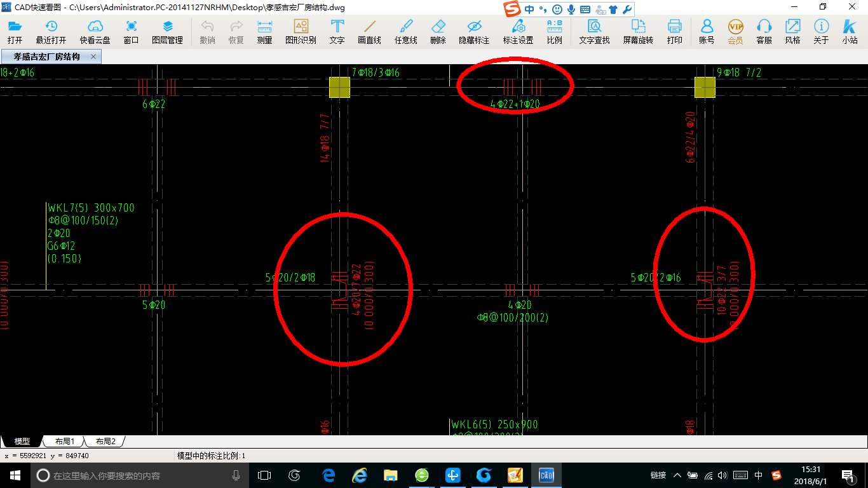The height and width of the screenshot is (488, 868).
Task: Click the Sogou voice input microphone
Action: 571,10
